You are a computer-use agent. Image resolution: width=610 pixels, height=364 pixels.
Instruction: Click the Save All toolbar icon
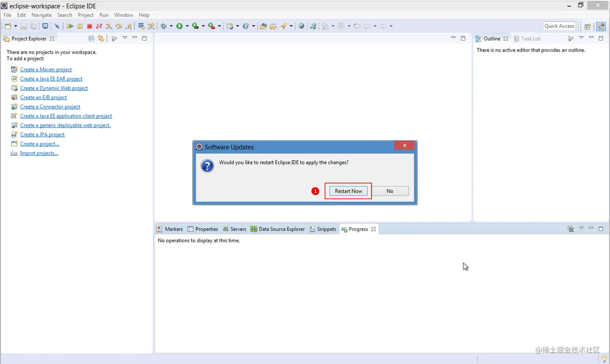coord(33,26)
